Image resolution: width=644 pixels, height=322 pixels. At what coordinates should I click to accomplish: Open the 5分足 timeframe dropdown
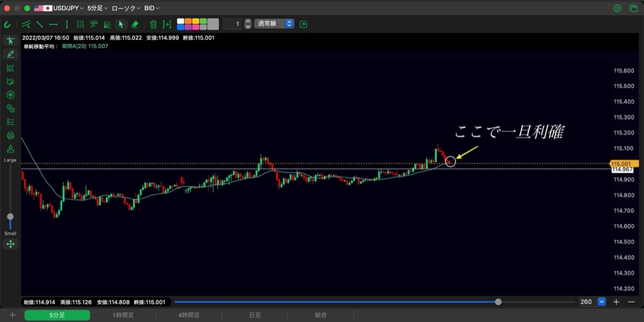(98, 9)
